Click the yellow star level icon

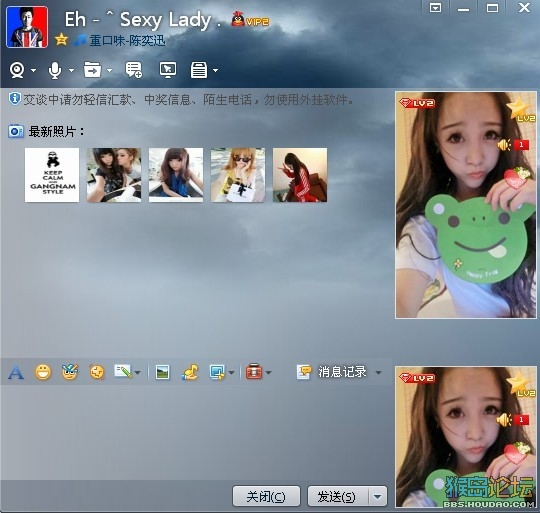click(61, 40)
